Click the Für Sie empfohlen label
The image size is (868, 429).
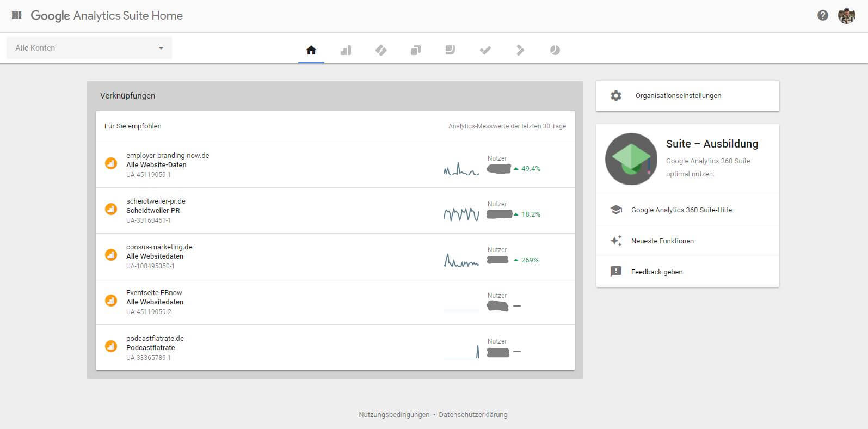(x=133, y=126)
